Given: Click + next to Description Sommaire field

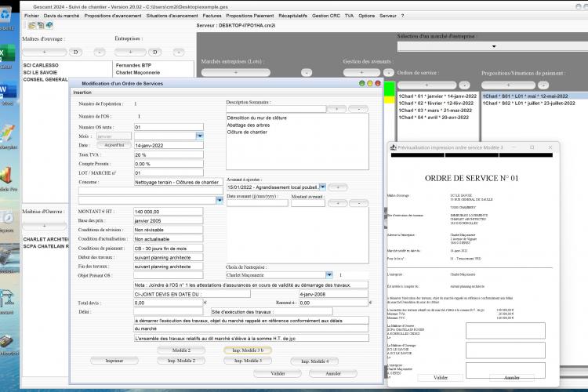Looking at the screenshot, I should click(x=337, y=109).
